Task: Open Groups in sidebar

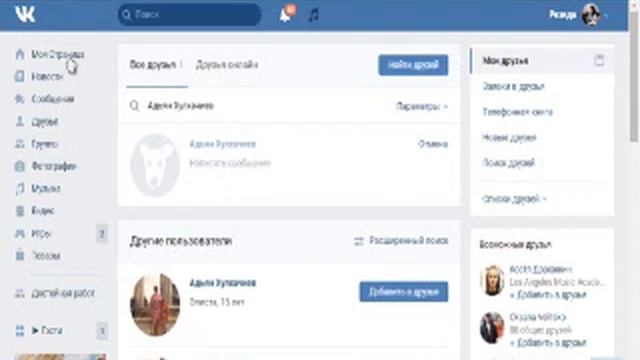Action: 44,144
